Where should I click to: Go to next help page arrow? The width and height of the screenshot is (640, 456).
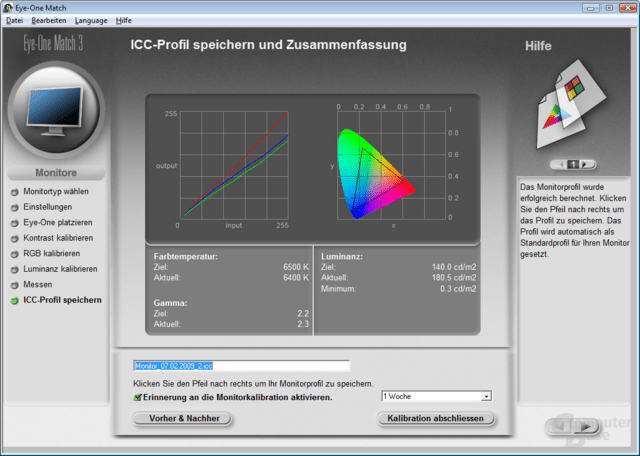587,165
